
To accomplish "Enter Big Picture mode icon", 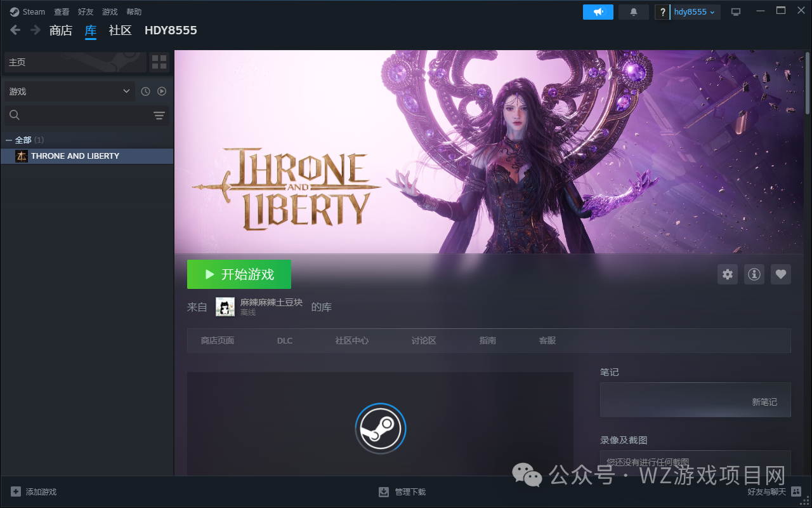I will 736,12.
